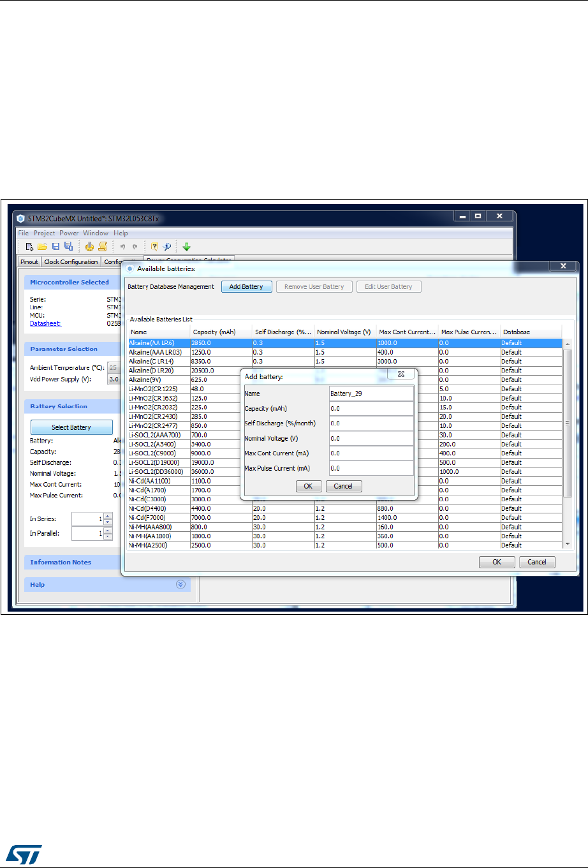This screenshot has height=868, width=588.
Task: Sort by the Capacity (mAh) column header
Action: tap(221, 332)
